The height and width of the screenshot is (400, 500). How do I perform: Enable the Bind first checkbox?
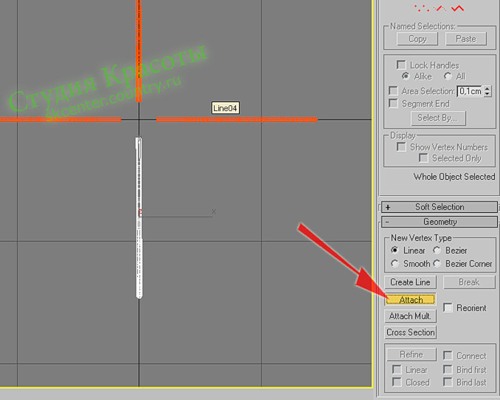pyautogui.click(x=448, y=369)
